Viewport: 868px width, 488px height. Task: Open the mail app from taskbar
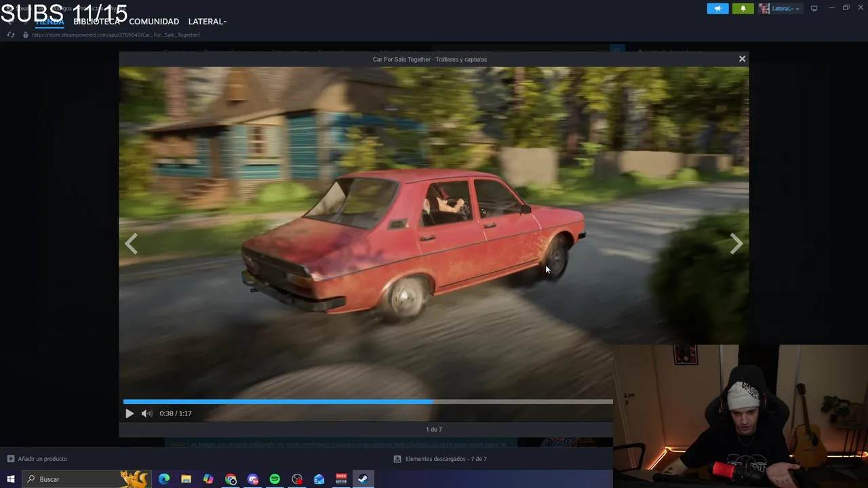pos(319,479)
